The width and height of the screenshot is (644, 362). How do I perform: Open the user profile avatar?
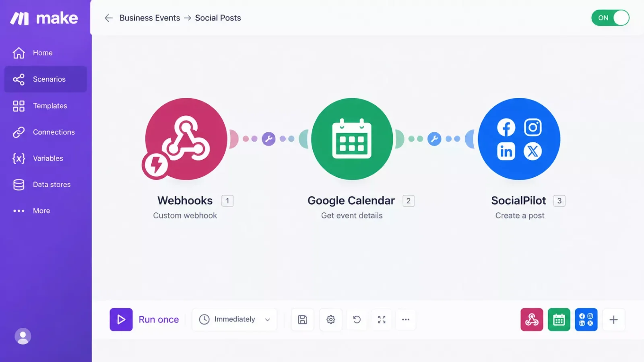[x=23, y=336]
